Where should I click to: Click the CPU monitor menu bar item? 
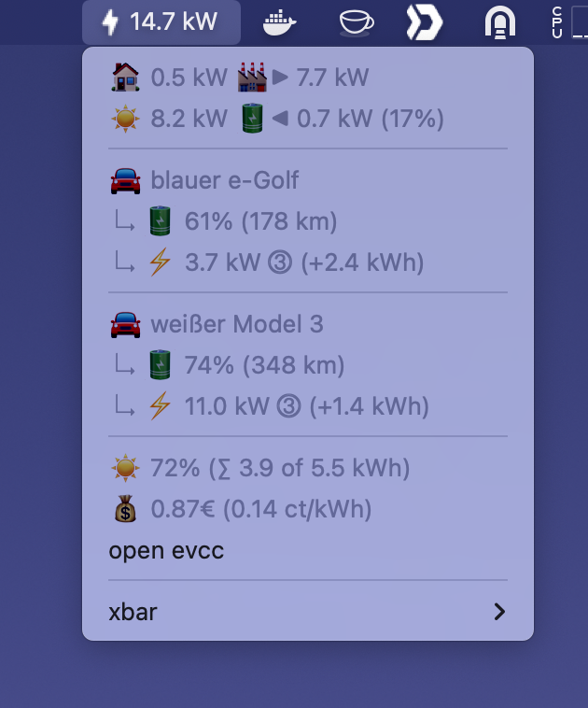click(569, 22)
